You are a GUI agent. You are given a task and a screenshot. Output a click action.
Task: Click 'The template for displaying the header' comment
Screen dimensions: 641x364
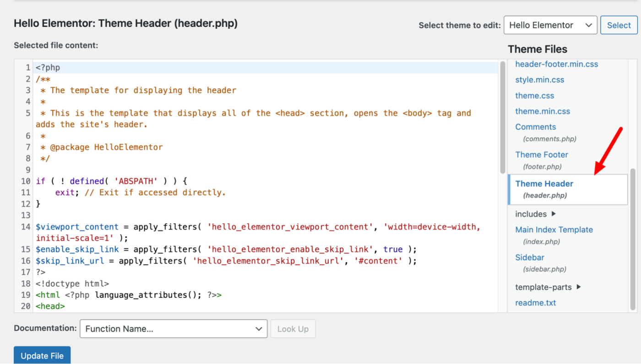click(x=143, y=90)
